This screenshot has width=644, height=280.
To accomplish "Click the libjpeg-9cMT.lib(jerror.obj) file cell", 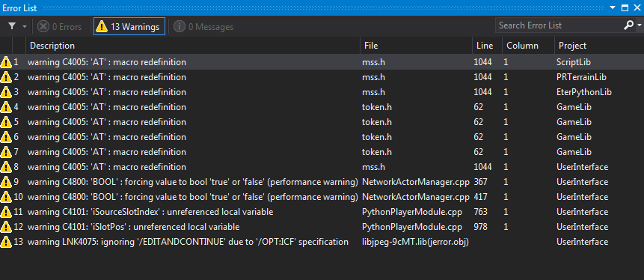I will (x=416, y=242).
